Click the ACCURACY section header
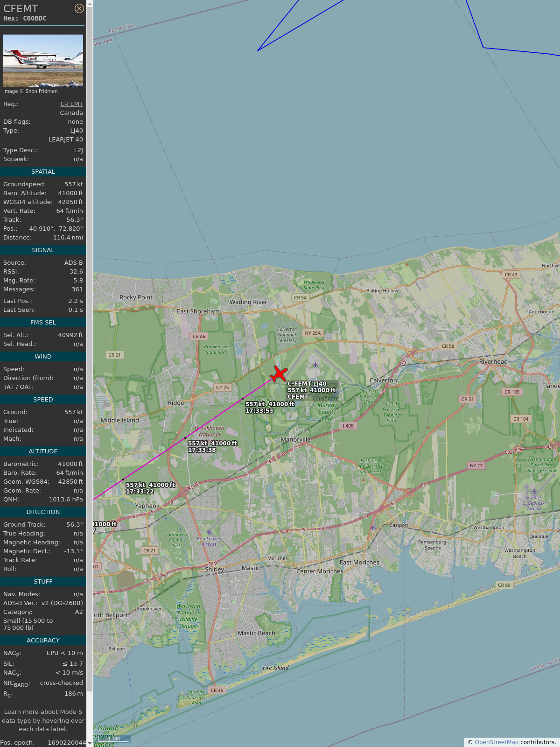 click(x=43, y=640)
